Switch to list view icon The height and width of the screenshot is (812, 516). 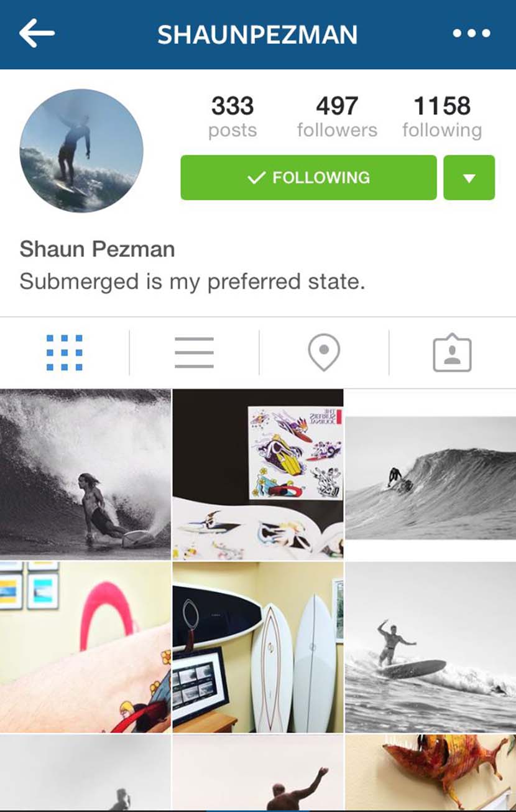pos(194,353)
